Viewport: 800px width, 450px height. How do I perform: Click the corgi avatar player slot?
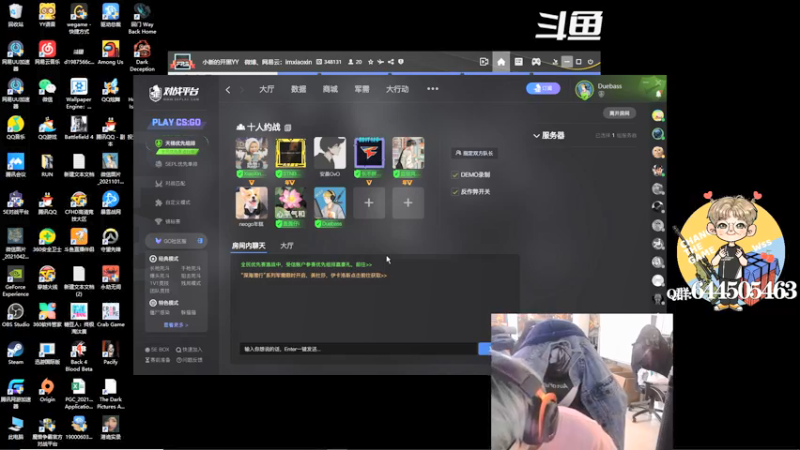(252, 203)
